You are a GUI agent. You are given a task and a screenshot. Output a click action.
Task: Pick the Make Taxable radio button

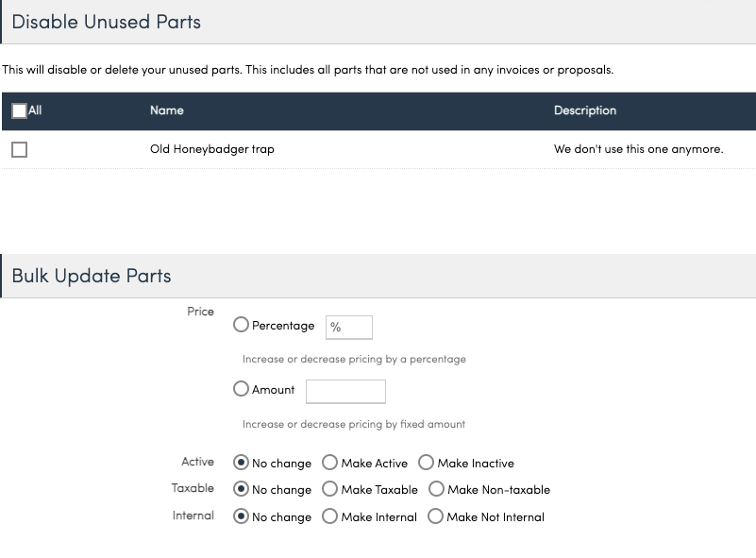click(x=329, y=489)
